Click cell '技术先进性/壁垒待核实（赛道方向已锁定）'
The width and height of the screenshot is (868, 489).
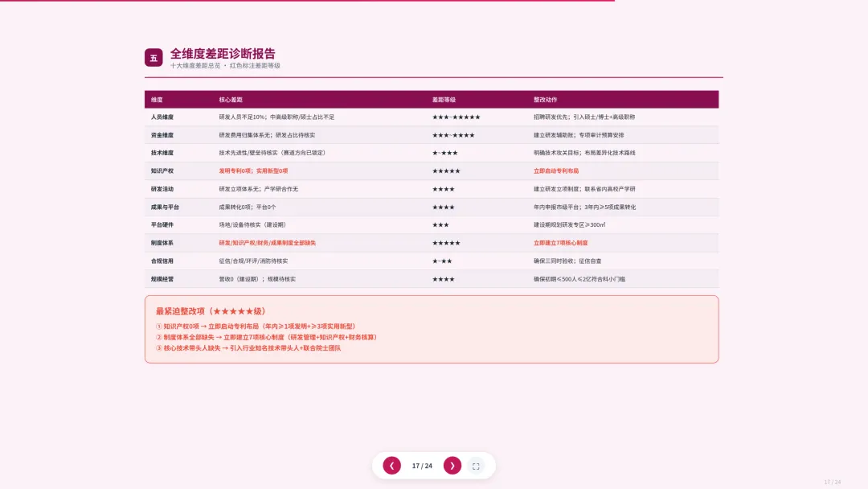272,153
